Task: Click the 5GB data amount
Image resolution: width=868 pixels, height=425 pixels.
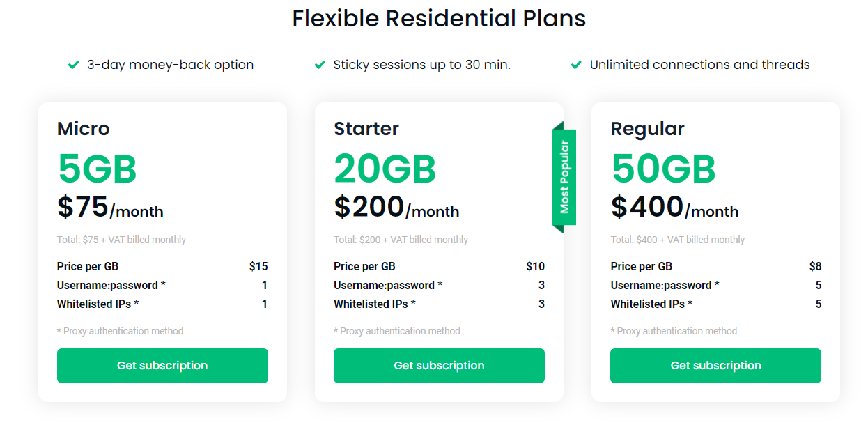Action: (x=97, y=169)
